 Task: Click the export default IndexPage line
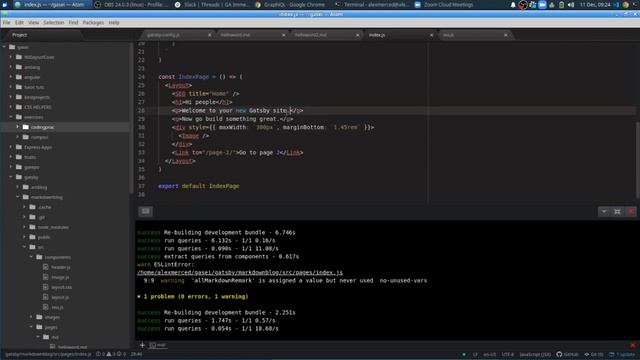click(199, 186)
